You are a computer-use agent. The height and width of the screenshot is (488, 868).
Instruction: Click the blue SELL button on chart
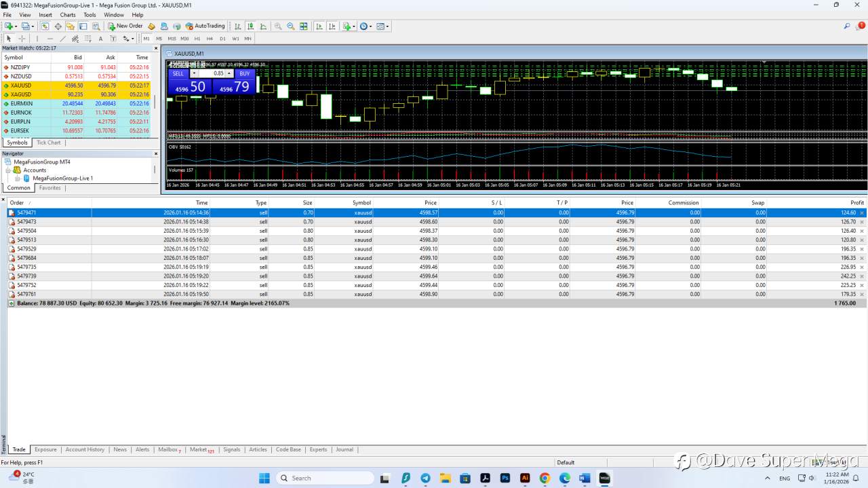point(178,73)
